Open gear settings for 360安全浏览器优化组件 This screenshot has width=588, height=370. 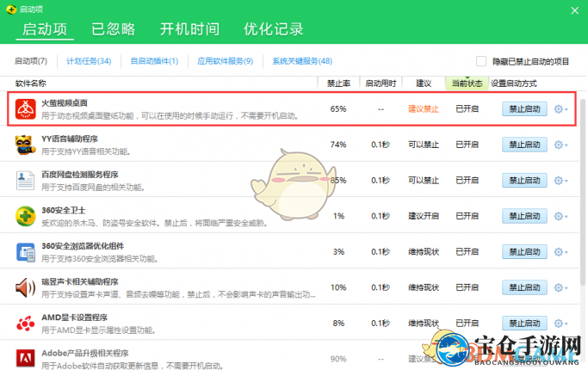coord(561,252)
